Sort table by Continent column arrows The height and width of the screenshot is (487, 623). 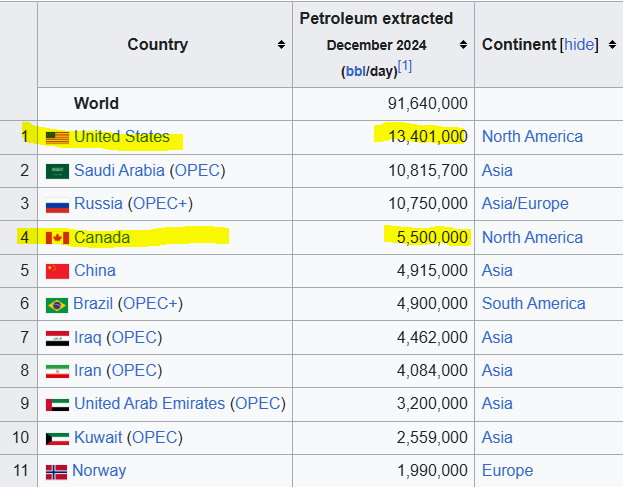611,44
